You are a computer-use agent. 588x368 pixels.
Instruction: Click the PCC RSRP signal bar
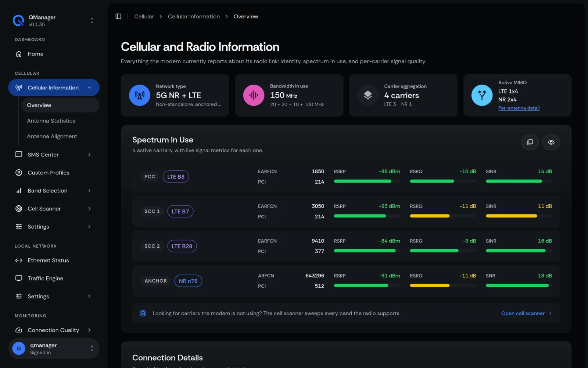(x=367, y=181)
